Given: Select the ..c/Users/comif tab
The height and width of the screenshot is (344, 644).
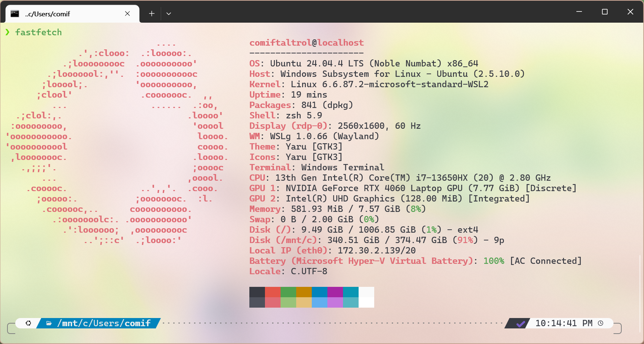Looking at the screenshot, I should click(71, 14).
